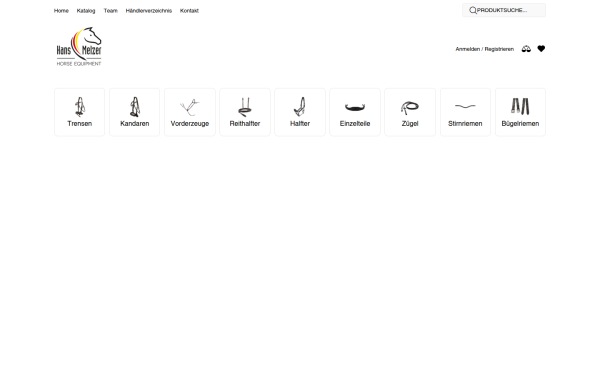Click the Einzelteile label
This screenshot has height=375, width=600.
pyautogui.click(x=355, y=124)
